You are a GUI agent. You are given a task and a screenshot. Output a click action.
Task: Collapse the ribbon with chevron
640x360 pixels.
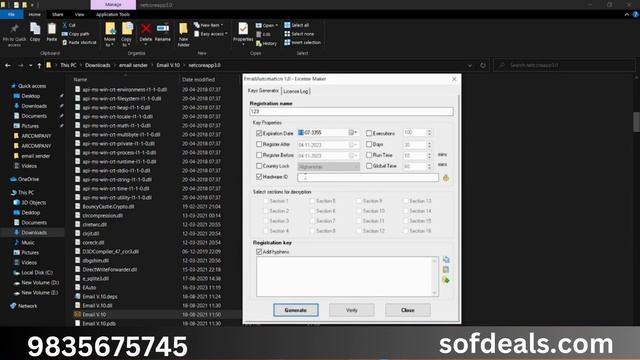[x=627, y=15]
